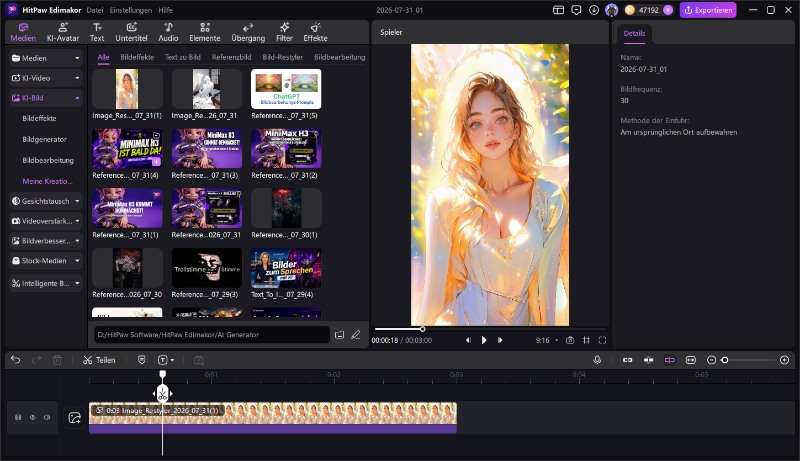Open the Datei menu
Image resolution: width=800 pixels, height=461 pixels.
coord(94,10)
